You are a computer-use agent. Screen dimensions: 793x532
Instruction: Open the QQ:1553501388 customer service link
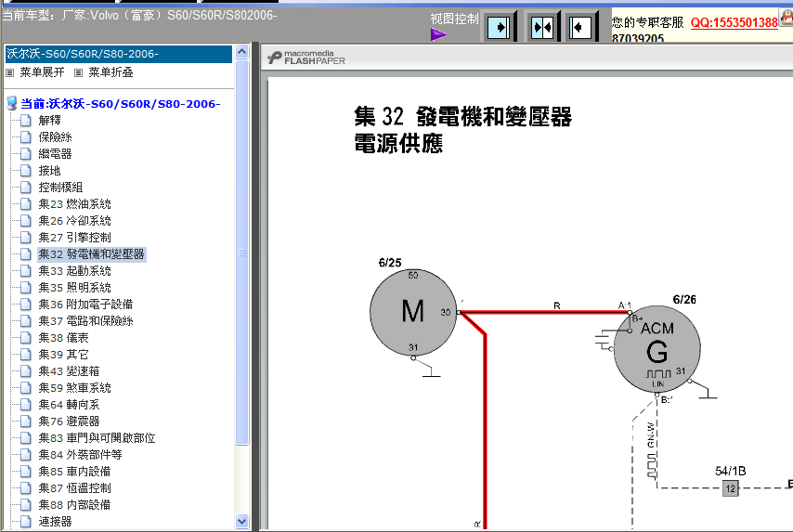[734, 23]
